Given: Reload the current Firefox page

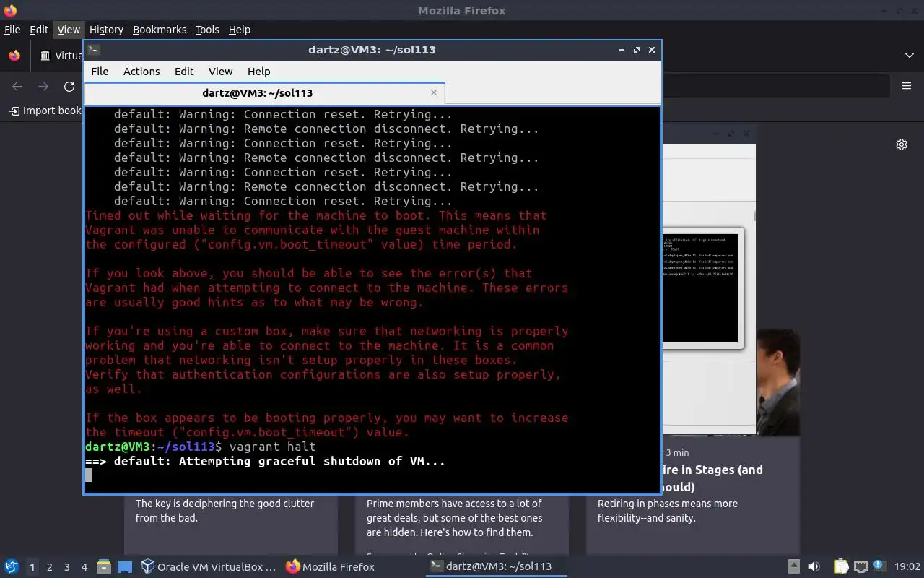Looking at the screenshot, I should pos(69,87).
